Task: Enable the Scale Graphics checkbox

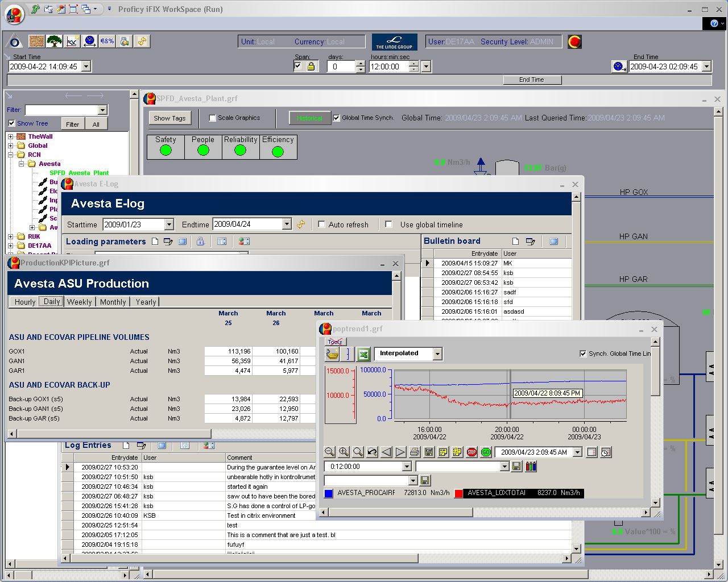Action: pyautogui.click(x=213, y=118)
